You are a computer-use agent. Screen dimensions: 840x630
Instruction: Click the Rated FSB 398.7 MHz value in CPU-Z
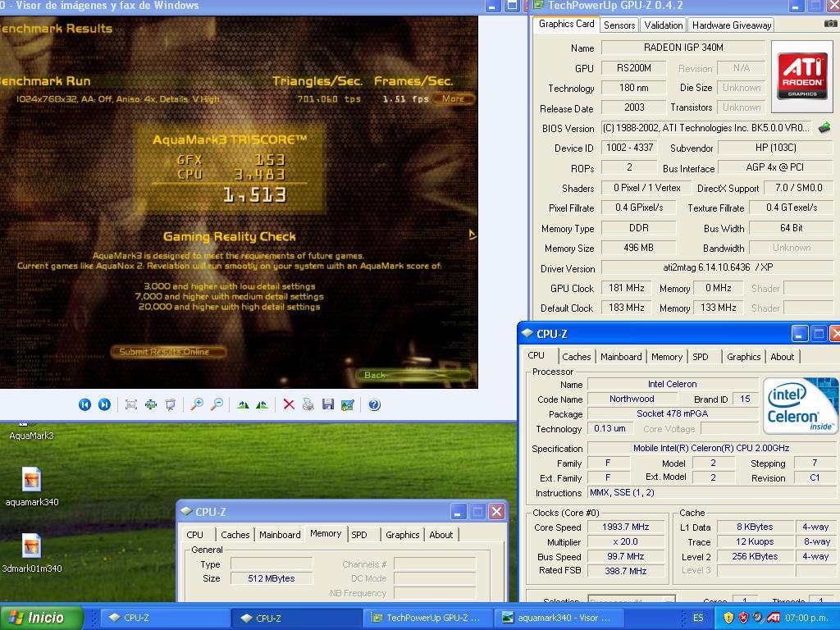pyautogui.click(x=626, y=571)
